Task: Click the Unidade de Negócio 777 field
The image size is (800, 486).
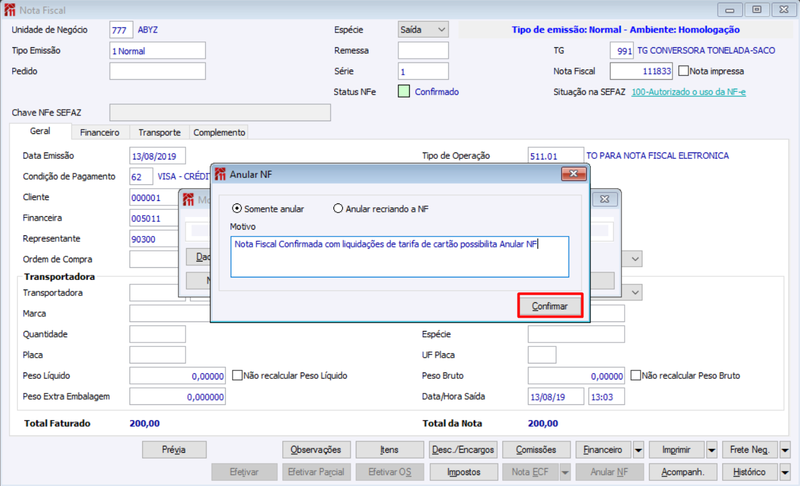Action: click(x=121, y=30)
